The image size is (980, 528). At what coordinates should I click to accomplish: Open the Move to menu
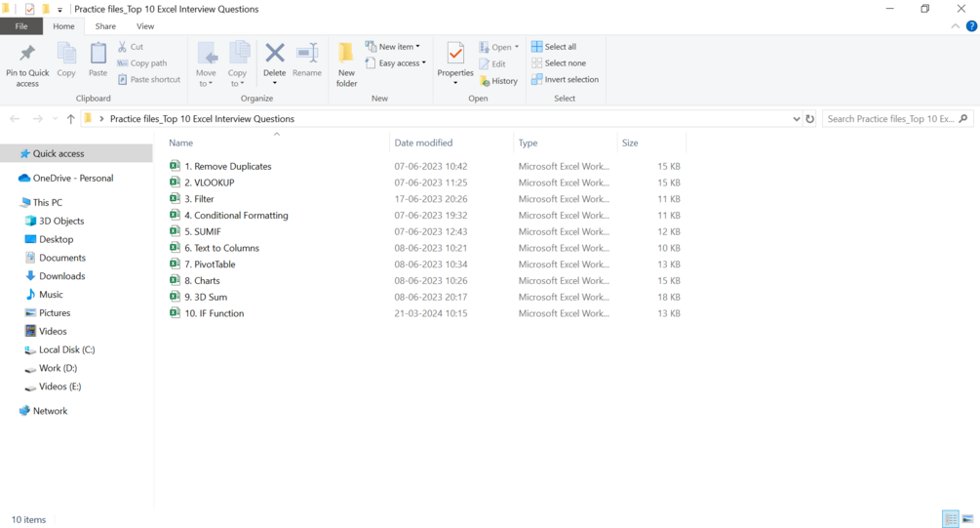tap(206, 65)
